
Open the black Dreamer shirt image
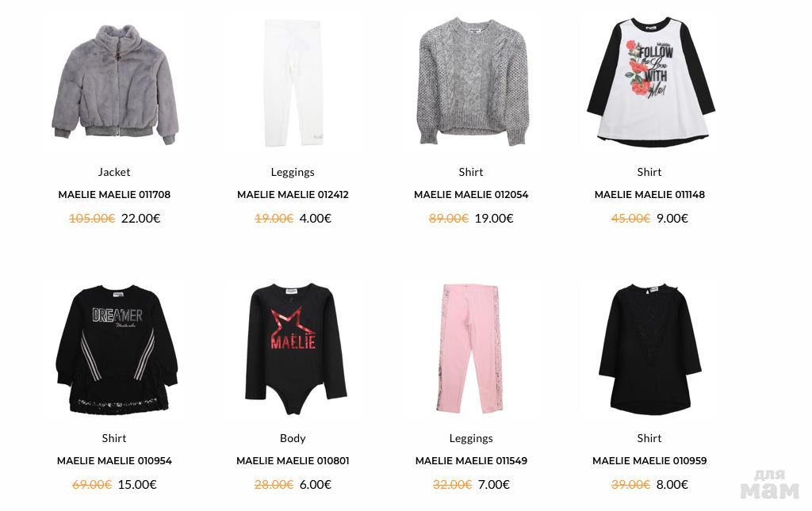[116, 349]
